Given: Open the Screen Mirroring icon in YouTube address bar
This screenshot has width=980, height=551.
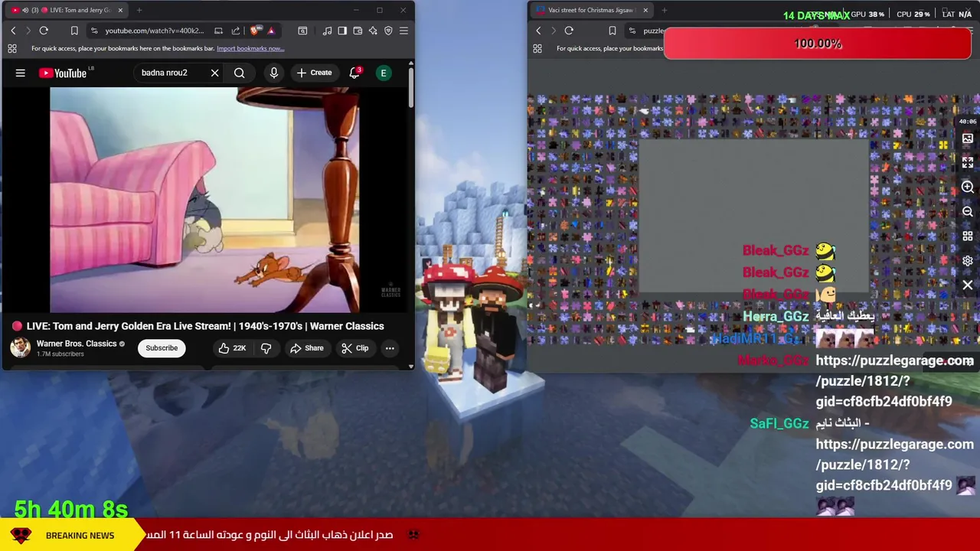Looking at the screenshot, I should (x=218, y=31).
